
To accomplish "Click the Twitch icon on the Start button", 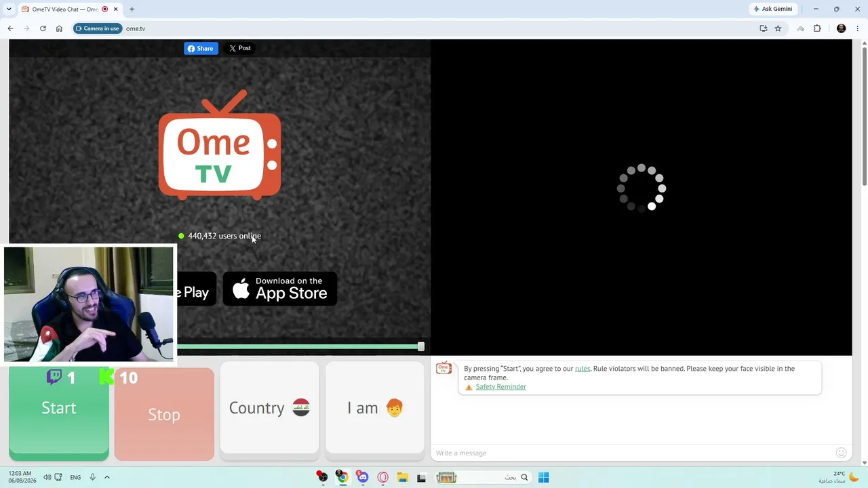I will (54, 377).
